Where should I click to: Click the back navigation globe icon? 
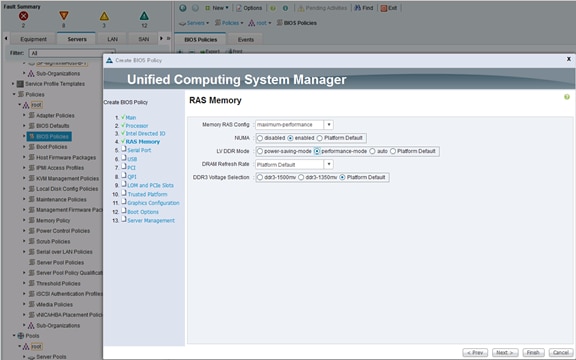click(183, 8)
